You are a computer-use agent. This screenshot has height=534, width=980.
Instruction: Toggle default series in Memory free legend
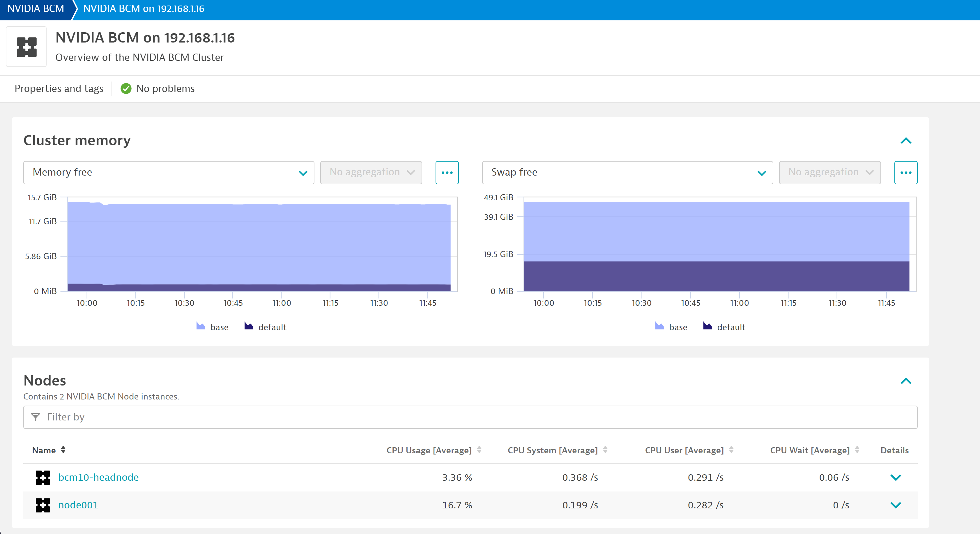(266, 327)
